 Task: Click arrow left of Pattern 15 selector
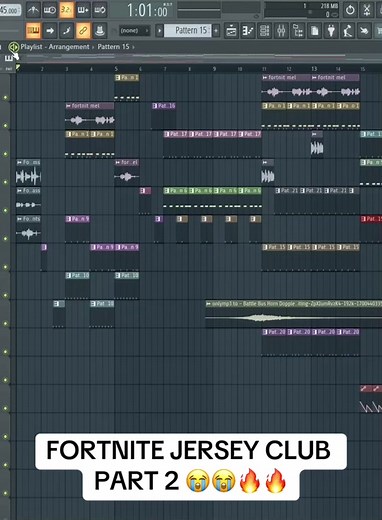[159, 31]
